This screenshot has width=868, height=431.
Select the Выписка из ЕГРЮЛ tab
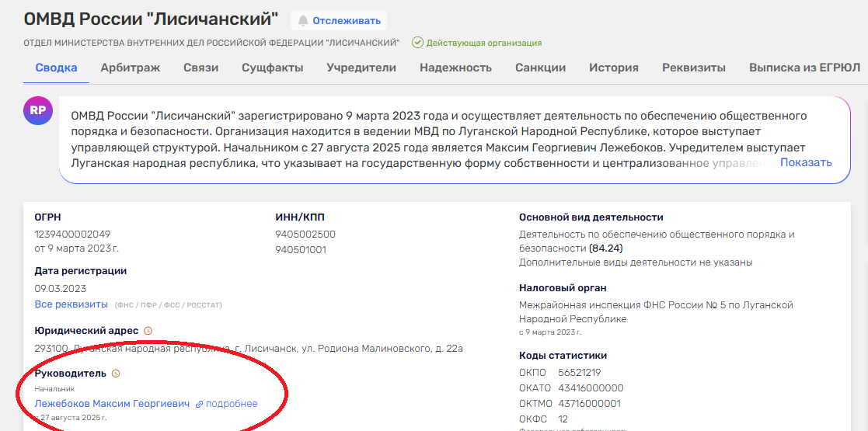pyautogui.click(x=804, y=68)
